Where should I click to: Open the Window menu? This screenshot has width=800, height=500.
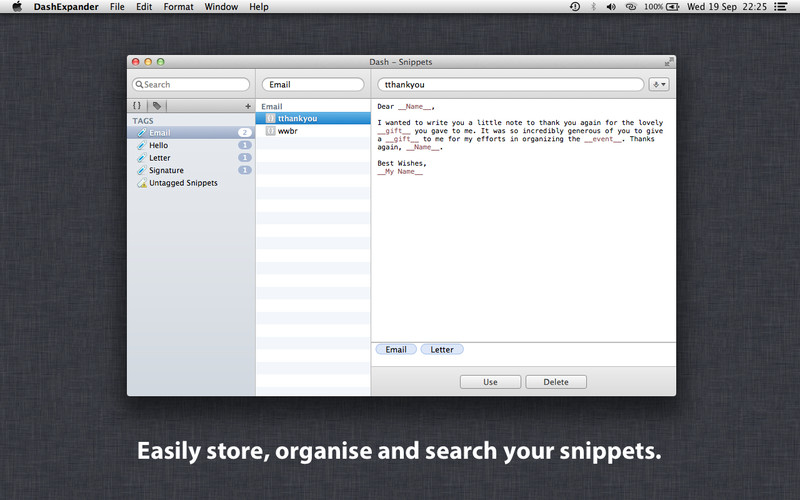click(221, 7)
